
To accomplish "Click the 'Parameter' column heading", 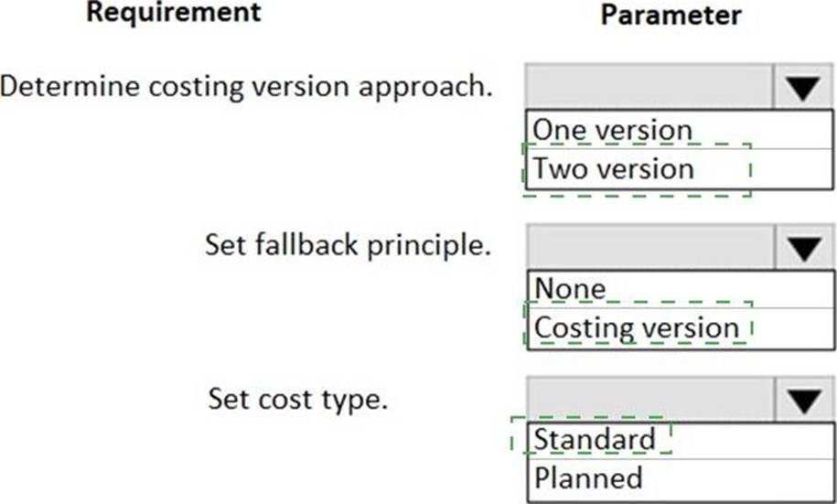I will coord(671,15).
